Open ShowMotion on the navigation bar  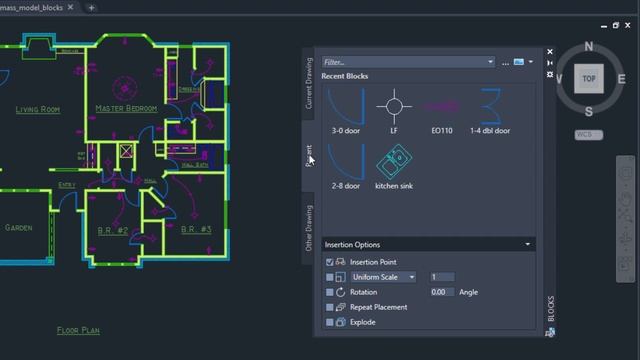coord(625,263)
